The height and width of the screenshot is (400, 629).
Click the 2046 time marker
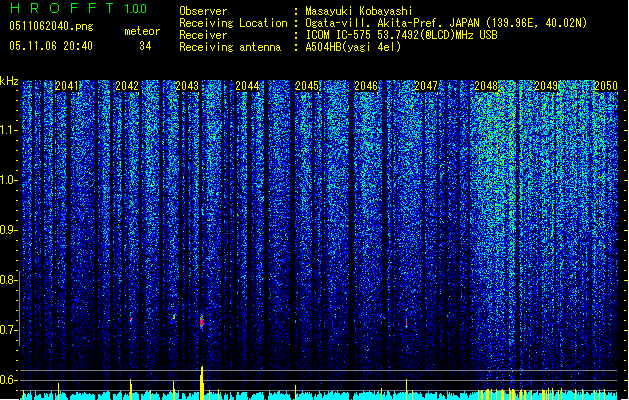tap(366, 86)
